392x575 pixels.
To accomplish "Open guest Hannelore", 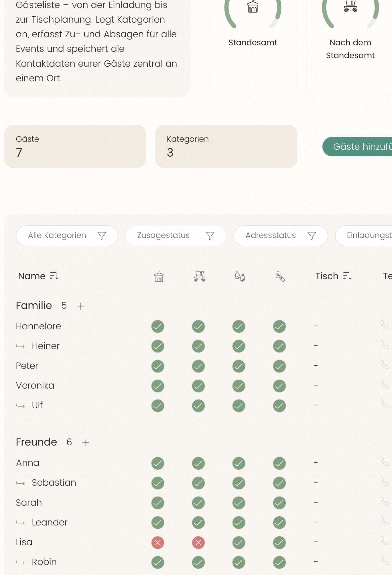I will tap(38, 326).
